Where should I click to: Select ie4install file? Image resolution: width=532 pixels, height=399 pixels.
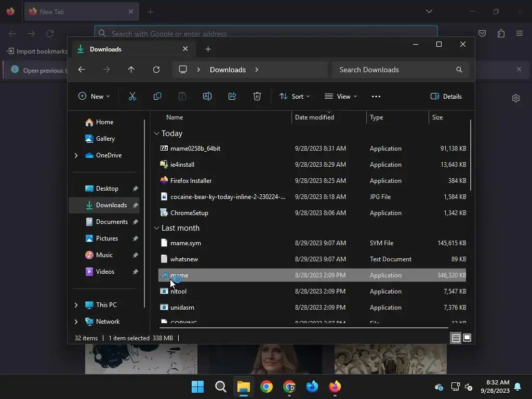coord(312,165)
